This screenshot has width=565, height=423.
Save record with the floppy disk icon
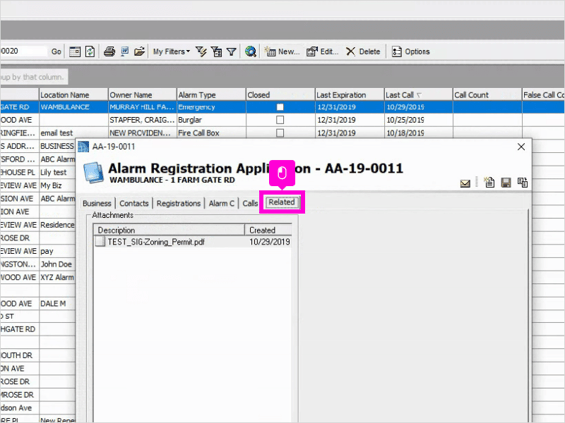click(x=506, y=183)
